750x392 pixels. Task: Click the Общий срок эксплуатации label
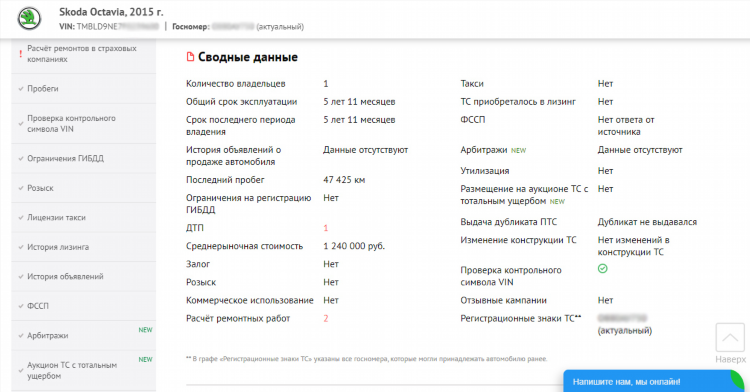(x=242, y=102)
